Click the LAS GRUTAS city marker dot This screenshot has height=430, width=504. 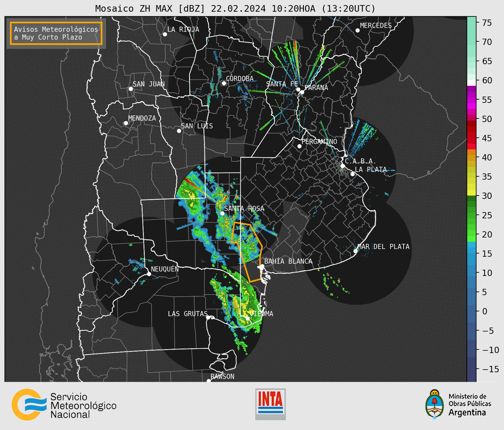208,318
